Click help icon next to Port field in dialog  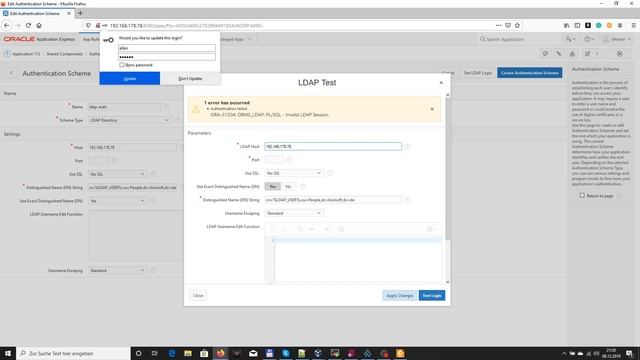(289, 160)
